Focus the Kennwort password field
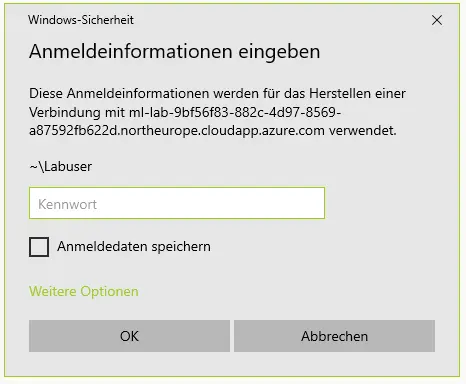Screen dimensions: 466x384 [x=177, y=203]
